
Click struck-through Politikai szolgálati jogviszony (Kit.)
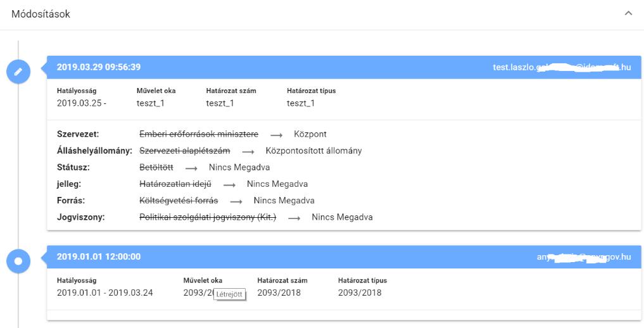[x=208, y=217]
